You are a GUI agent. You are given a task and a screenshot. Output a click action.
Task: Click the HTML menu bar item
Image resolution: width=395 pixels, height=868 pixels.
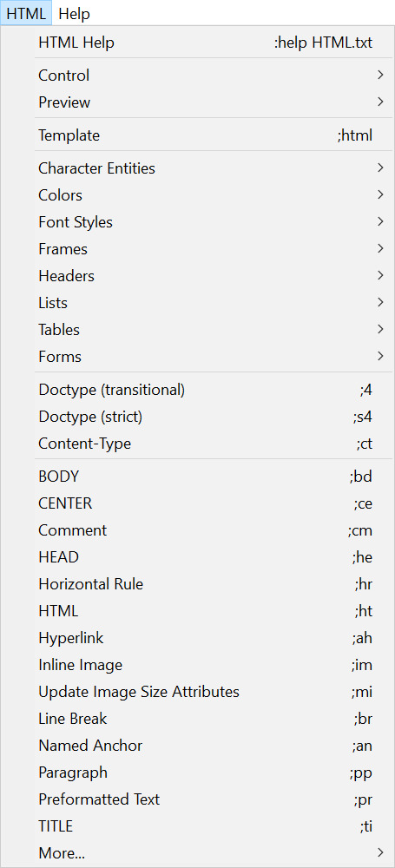tap(26, 13)
